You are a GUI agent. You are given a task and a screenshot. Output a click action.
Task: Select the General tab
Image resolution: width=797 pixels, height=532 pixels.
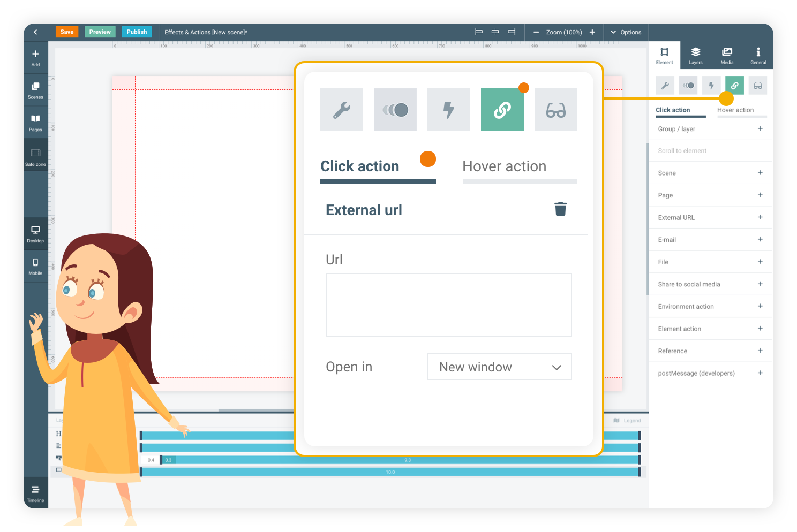(758, 55)
